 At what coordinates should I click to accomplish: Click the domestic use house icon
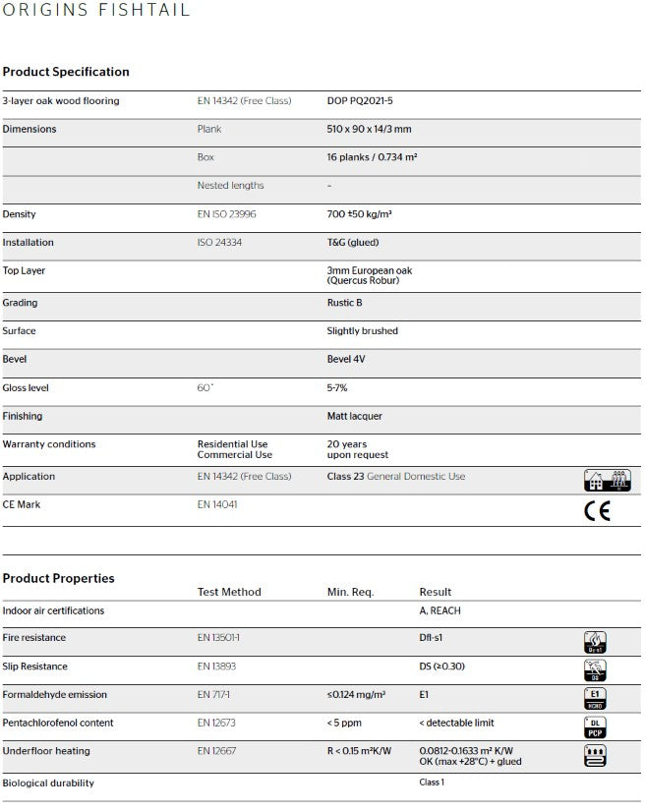(607, 480)
